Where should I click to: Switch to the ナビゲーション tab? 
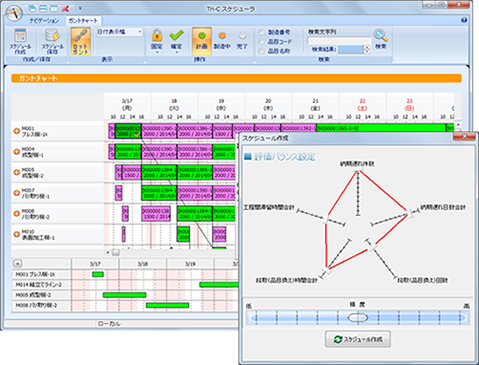44,21
